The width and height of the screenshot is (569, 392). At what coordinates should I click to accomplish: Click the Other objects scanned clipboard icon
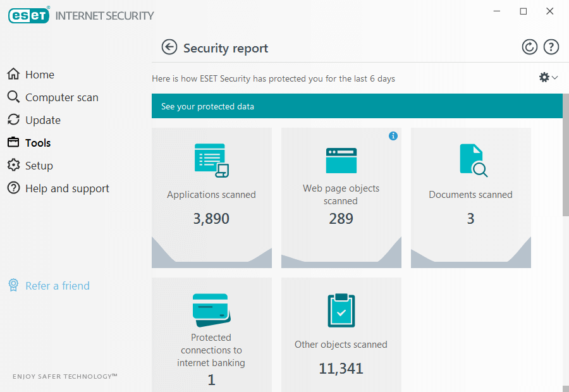pyautogui.click(x=341, y=309)
